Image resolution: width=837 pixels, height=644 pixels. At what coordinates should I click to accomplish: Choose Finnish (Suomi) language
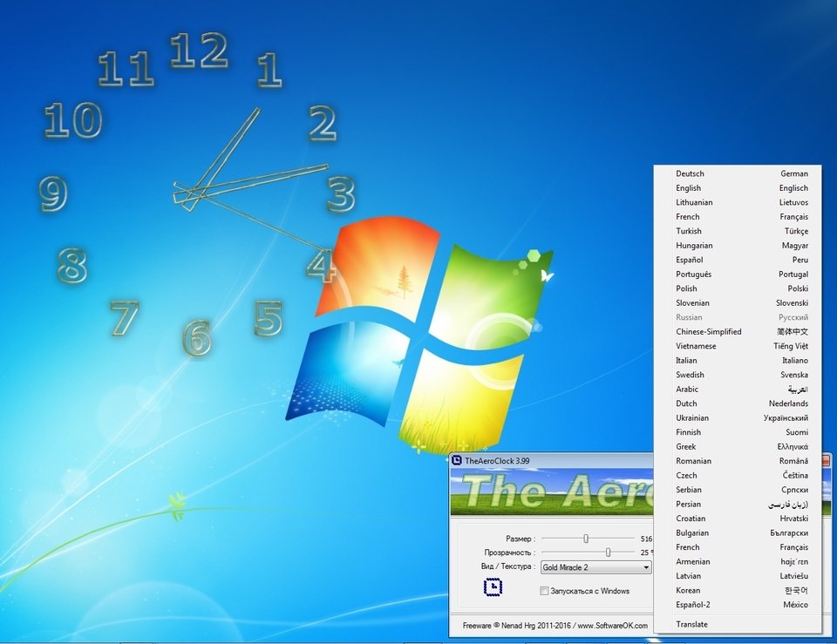click(x=738, y=433)
